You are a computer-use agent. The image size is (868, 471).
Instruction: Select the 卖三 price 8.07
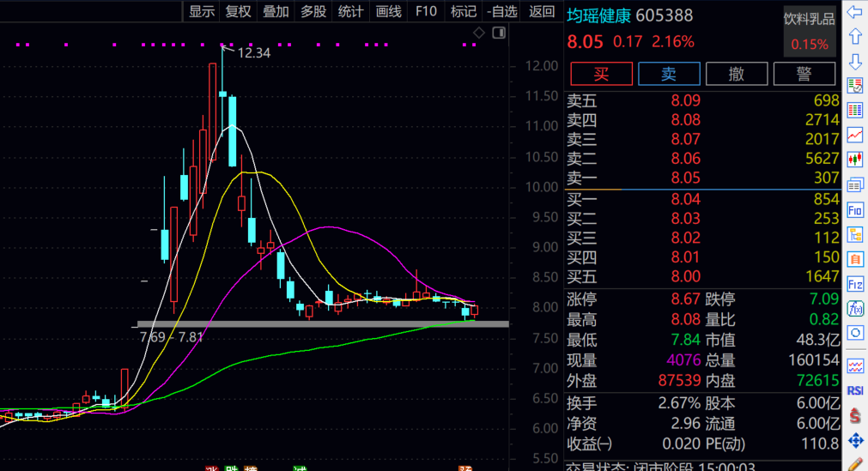coord(685,140)
